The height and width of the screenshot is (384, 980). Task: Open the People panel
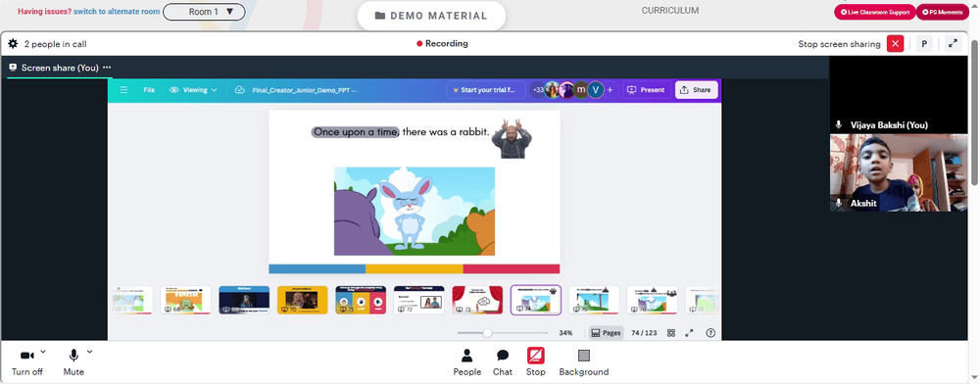click(x=466, y=362)
